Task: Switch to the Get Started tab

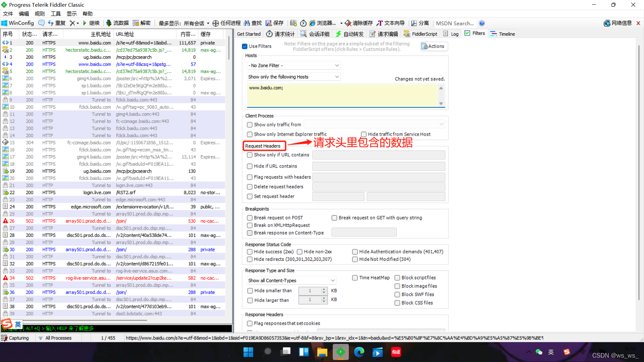Action: click(249, 34)
